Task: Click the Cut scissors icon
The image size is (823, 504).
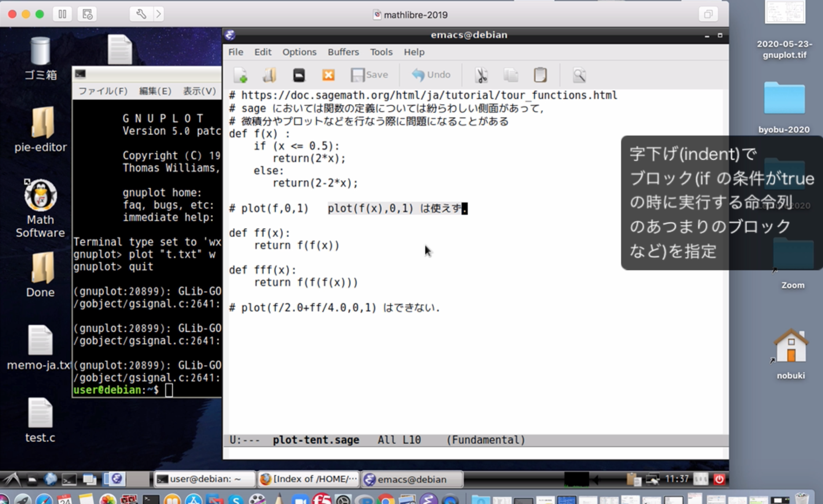Action: point(481,75)
